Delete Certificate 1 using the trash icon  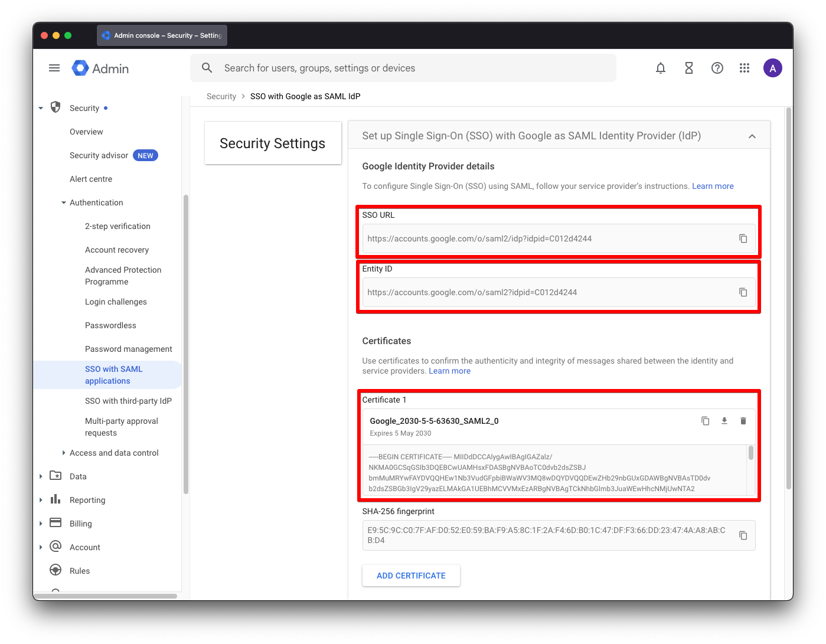click(x=743, y=421)
